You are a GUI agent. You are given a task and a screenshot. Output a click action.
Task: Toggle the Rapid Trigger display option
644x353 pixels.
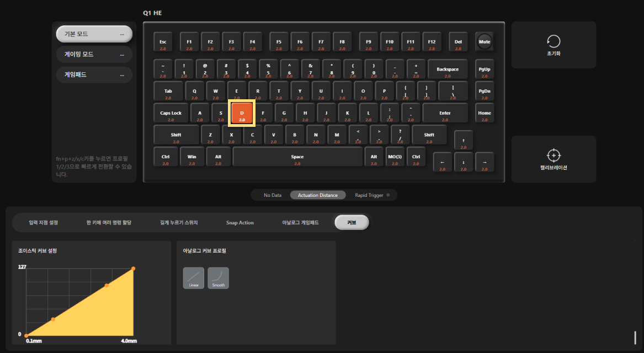372,195
